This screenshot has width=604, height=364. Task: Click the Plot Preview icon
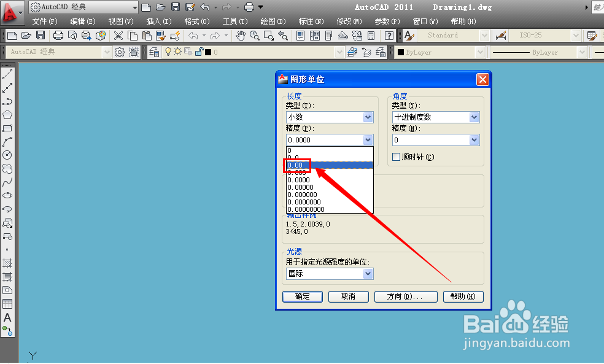click(72, 36)
